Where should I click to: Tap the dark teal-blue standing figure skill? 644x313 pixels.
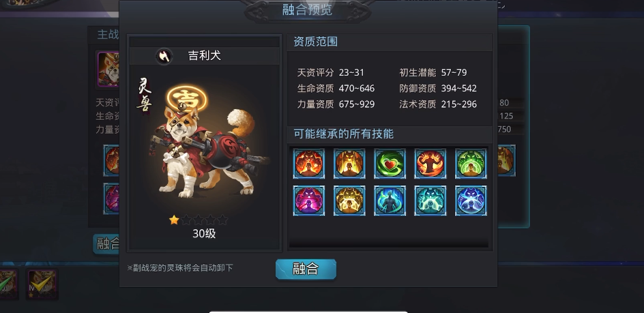point(390,200)
